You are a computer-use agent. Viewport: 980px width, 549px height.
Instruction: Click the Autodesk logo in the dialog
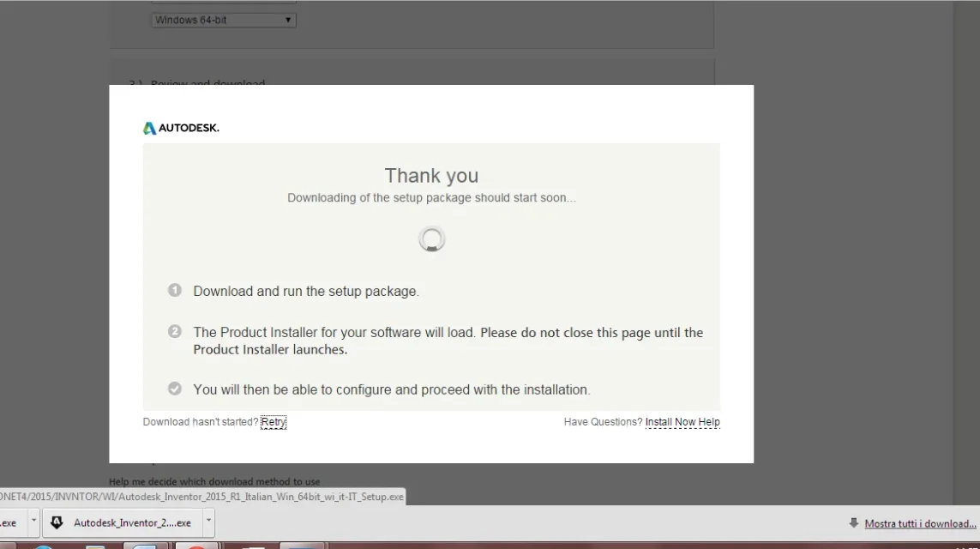pyautogui.click(x=181, y=128)
